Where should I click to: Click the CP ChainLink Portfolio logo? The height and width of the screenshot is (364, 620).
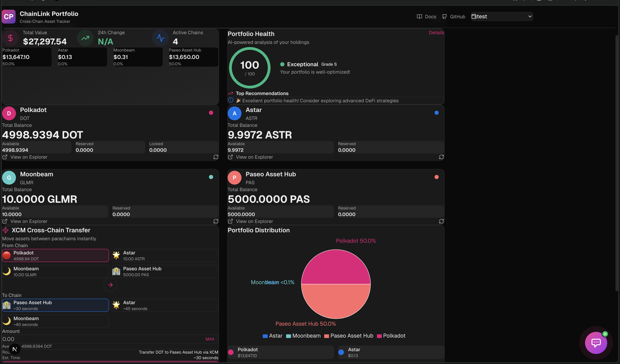[9, 17]
